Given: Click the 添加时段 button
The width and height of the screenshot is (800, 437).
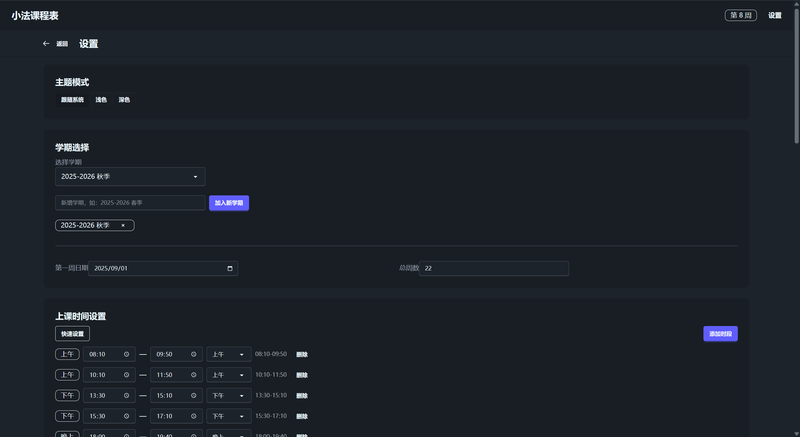Looking at the screenshot, I should pyautogui.click(x=720, y=333).
